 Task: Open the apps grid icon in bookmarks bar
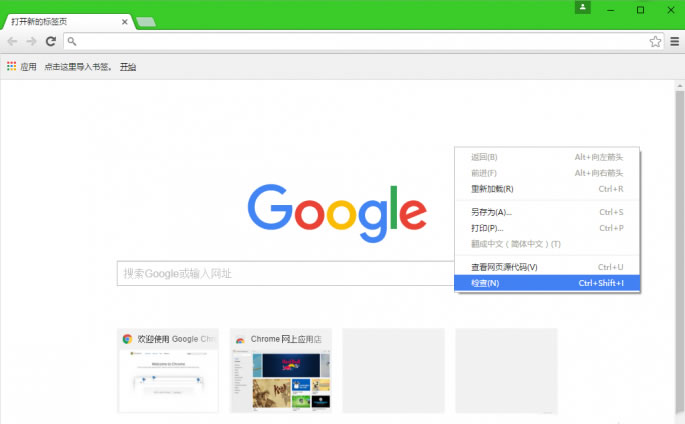pyautogui.click(x=11, y=66)
